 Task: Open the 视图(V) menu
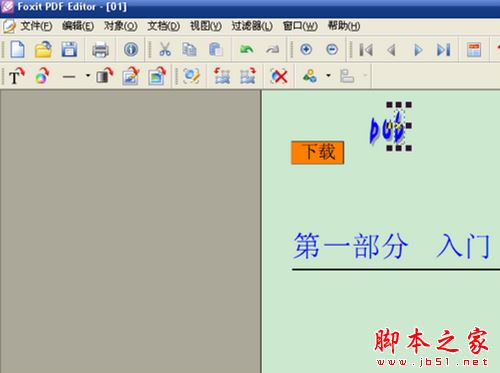point(206,26)
